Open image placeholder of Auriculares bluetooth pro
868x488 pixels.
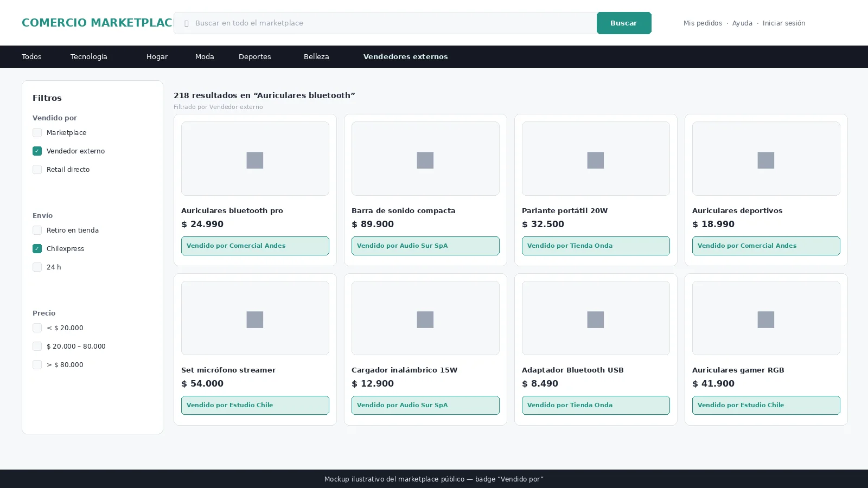(x=255, y=158)
